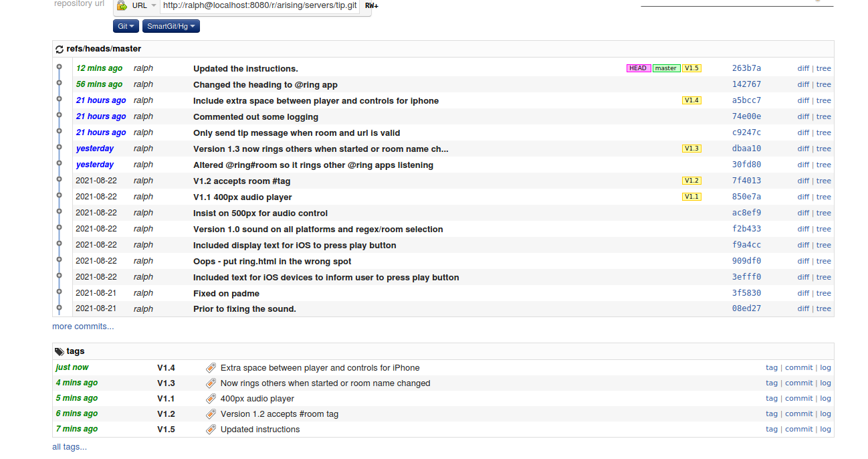Screen dimensions: 868x459
Task: Click the lock icon beside the URL dropdown
Action: point(121,5)
